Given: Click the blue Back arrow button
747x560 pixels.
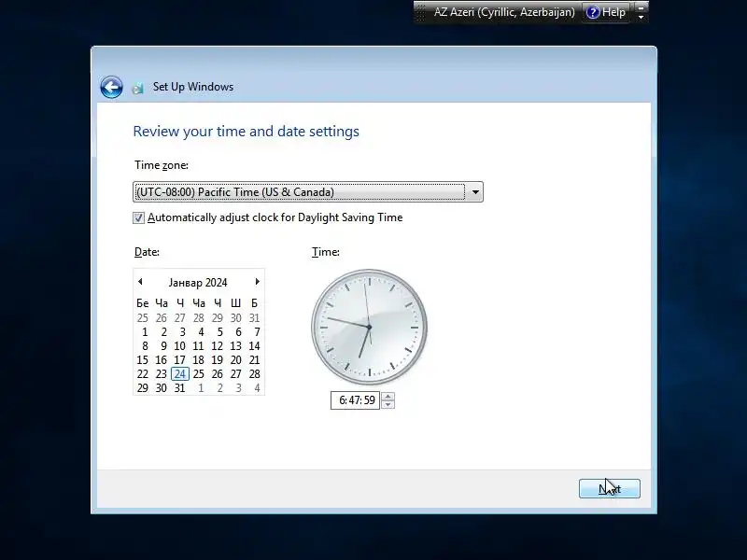Looking at the screenshot, I should [111, 87].
